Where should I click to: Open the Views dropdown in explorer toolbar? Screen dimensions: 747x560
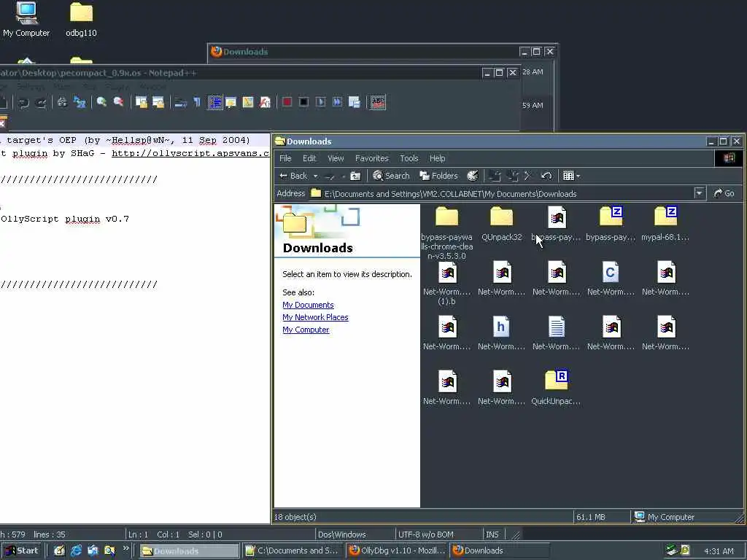click(571, 176)
